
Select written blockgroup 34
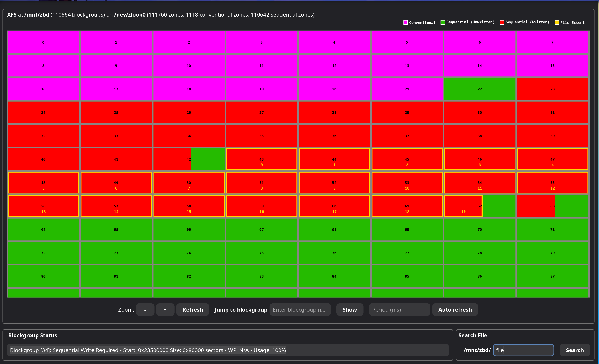point(189,136)
